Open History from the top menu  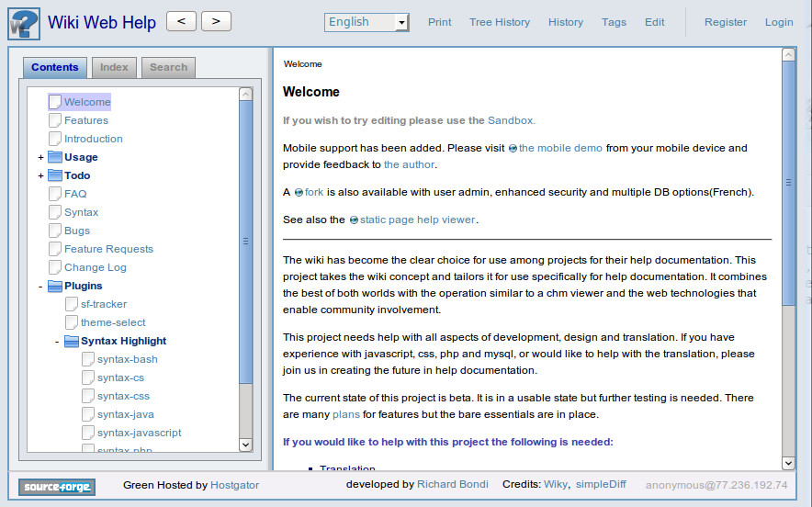(566, 22)
